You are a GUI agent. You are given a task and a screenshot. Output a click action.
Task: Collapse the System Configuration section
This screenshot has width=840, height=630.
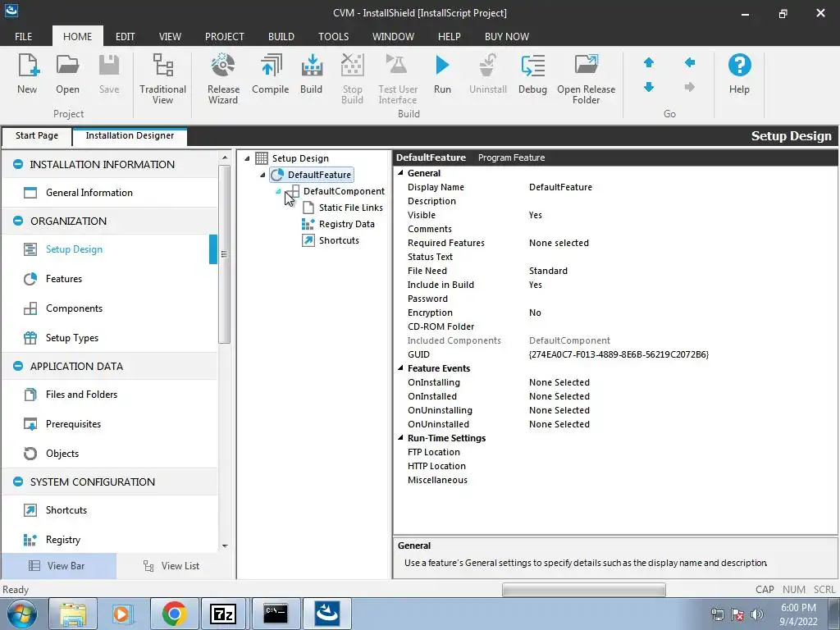[18, 482]
